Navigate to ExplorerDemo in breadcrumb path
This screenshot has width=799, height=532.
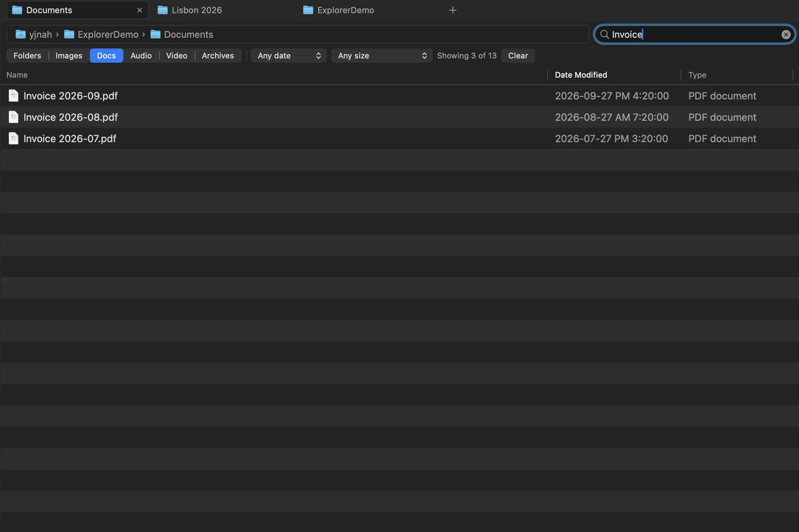108,34
